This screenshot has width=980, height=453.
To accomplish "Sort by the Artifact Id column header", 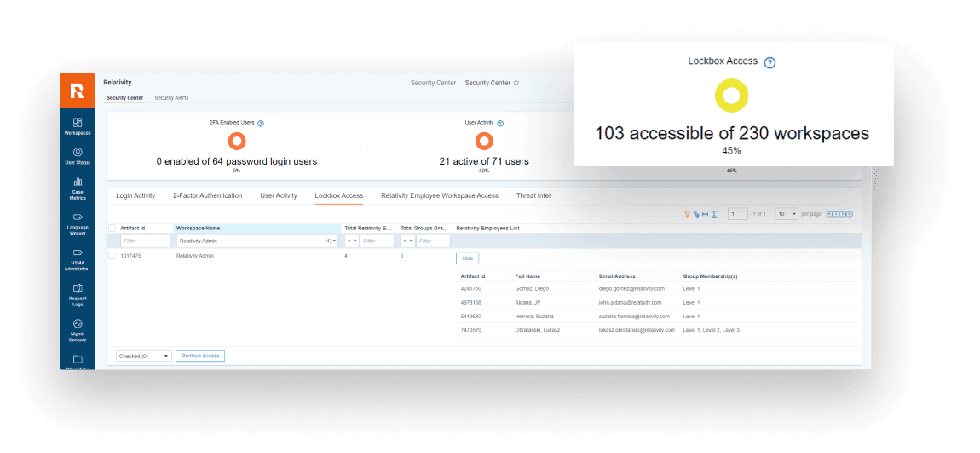I will [132, 229].
